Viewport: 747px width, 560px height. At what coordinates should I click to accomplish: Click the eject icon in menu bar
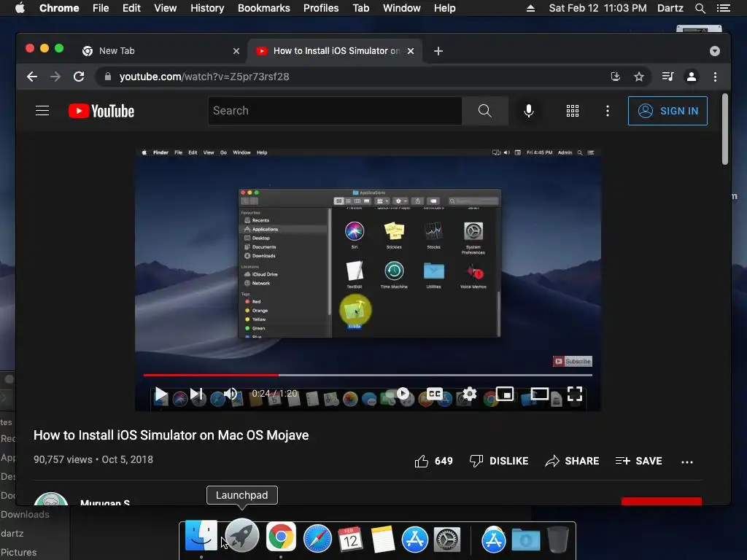(530, 8)
